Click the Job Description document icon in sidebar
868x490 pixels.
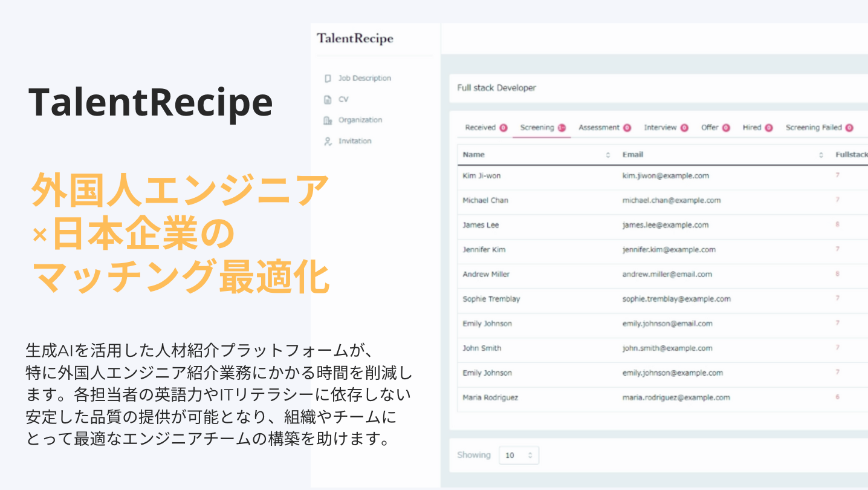(x=328, y=79)
